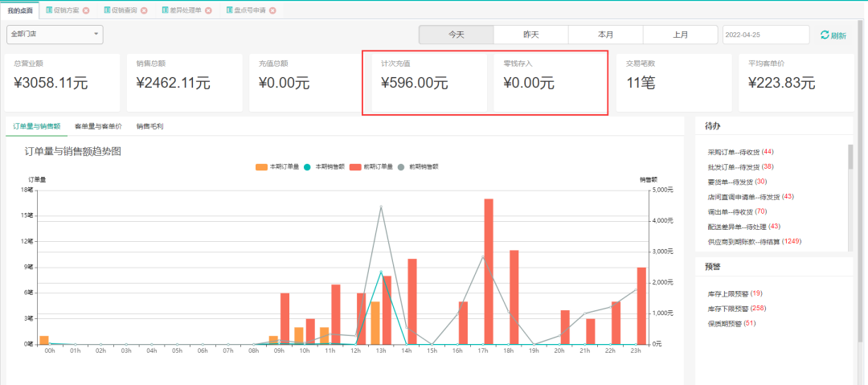Switch to 销售毛利 chart tab
The height and width of the screenshot is (385, 868).
pyautogui.click(x=149, y=126)
